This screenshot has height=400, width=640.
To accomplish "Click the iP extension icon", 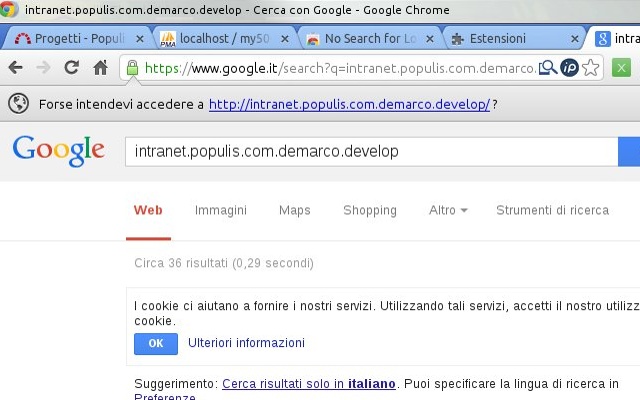I will click(569, 68).
